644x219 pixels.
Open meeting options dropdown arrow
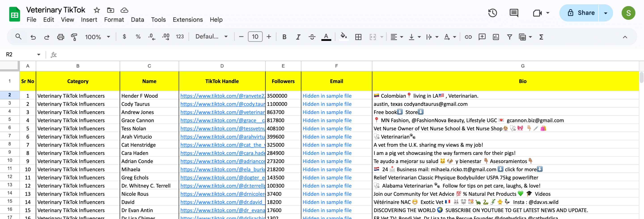pyautogui.click(x=547, y=13)
